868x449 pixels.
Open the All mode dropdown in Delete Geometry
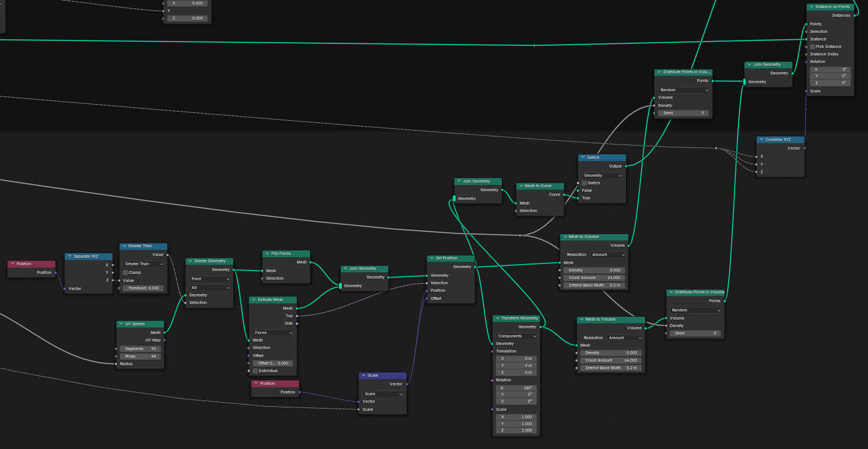point(210,288)
